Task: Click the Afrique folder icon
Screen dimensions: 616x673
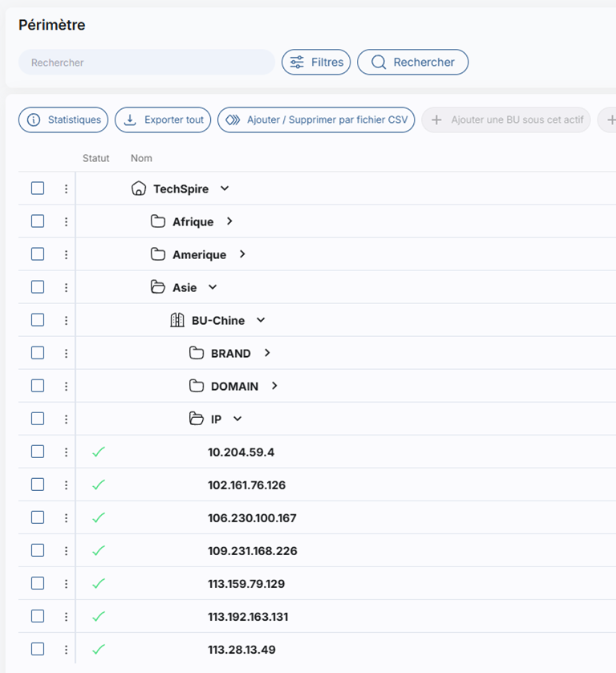Action: (158, 221)
